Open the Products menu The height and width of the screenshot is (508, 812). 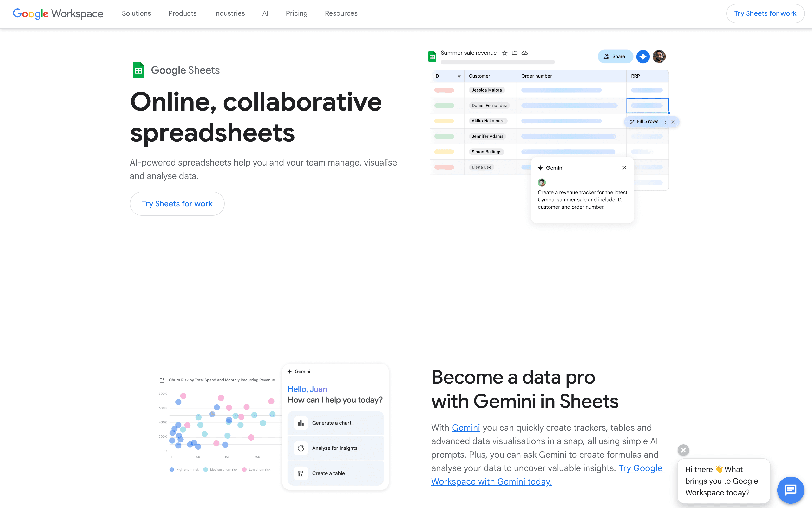182,13
